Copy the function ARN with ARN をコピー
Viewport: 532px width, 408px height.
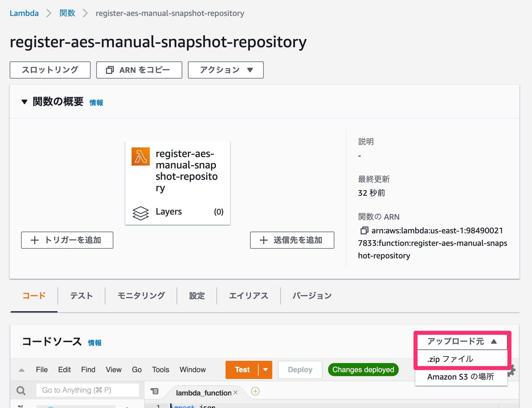[x=139, y=70]
